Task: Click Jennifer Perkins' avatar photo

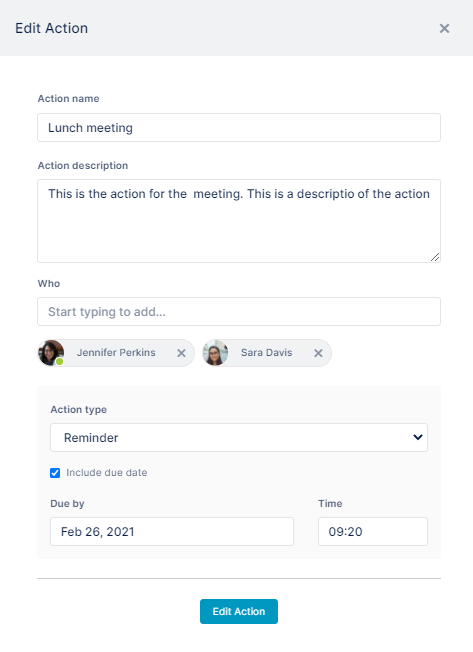Action: tap(51, 353)
